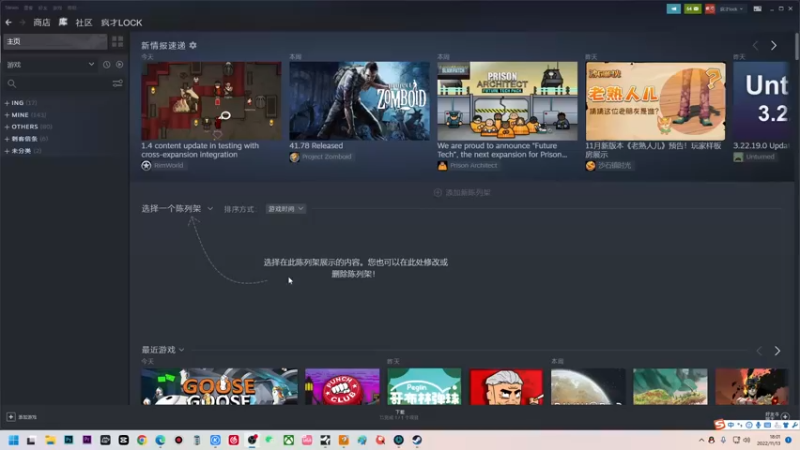This screenshot has height=450, width=800.
Task: Open the Project Zomboid 41.78 Released news
Action: point(359,101)
